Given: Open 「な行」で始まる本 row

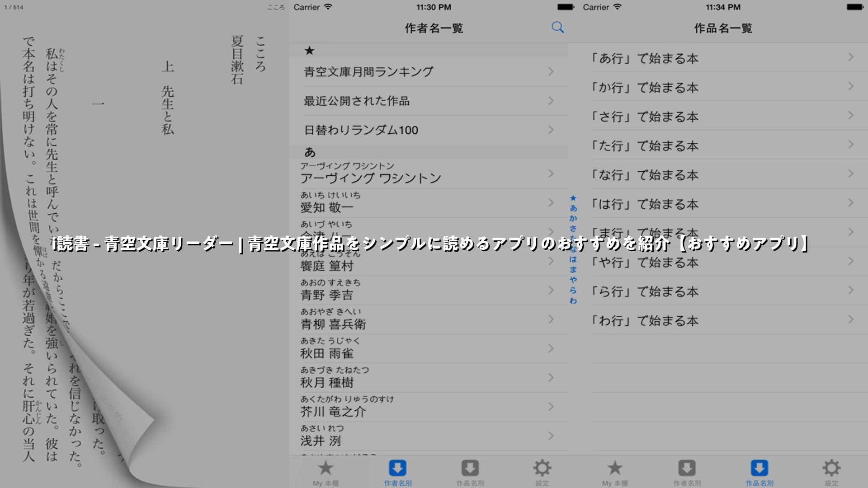Looking at the screenshot, I should click(723, 174).
